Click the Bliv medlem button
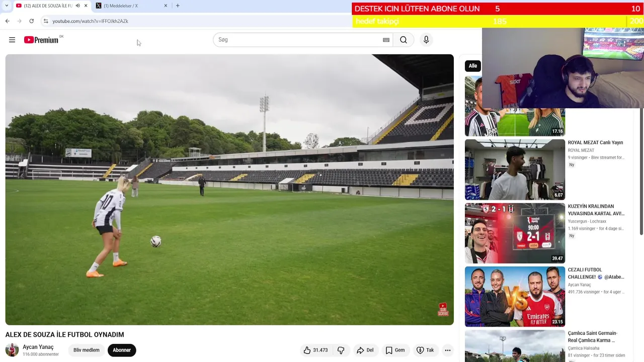Image resolution: width=644 pixels, height=362 pixels. pos(87,350)
